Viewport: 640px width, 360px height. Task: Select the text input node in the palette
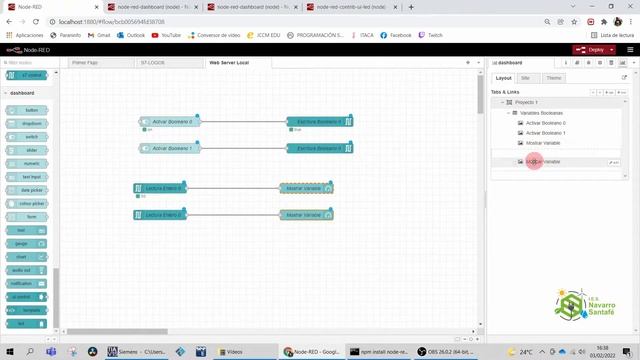[x=27, y=177]
